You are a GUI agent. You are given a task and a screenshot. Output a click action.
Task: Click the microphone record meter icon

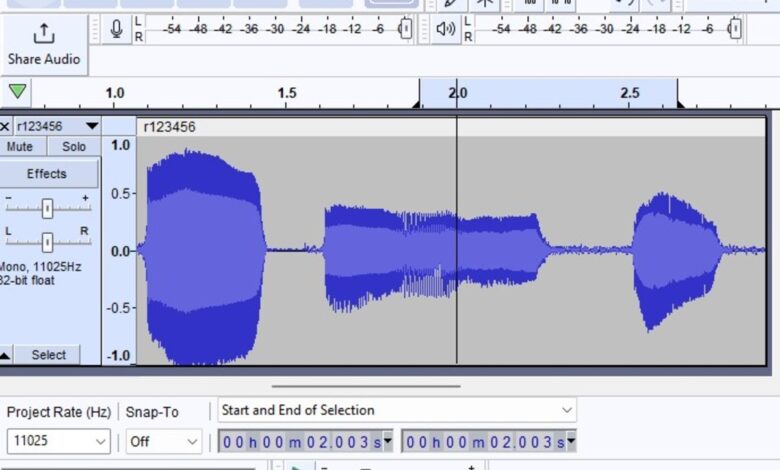116,29
